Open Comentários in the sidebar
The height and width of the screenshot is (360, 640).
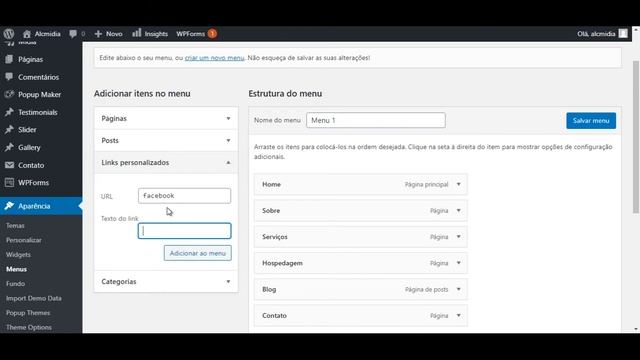(38, 77)
